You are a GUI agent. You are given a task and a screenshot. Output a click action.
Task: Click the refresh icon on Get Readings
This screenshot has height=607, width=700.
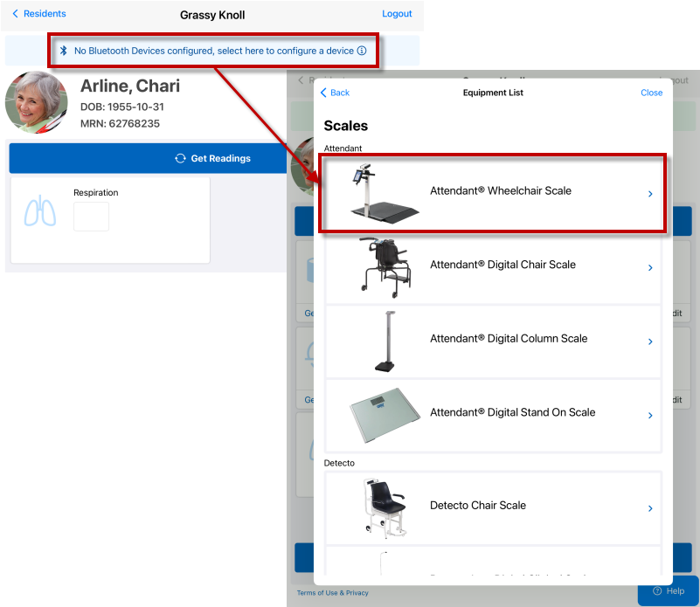point(180,159)
